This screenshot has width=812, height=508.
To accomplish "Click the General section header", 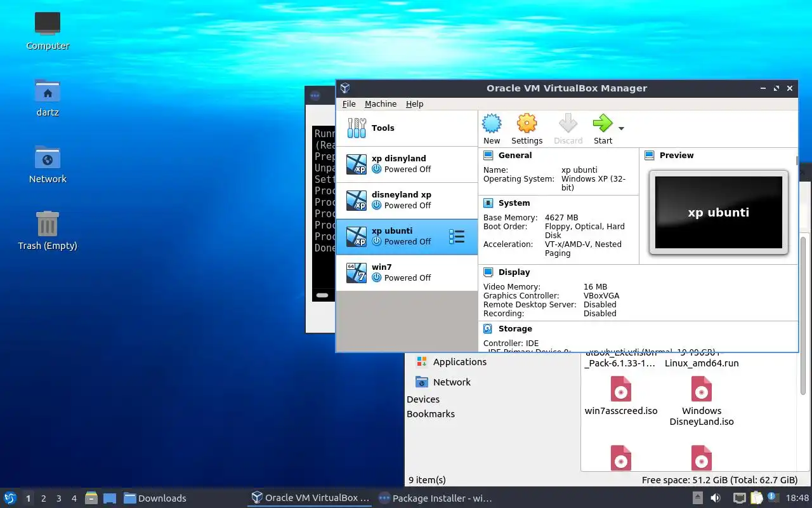I will (515, 156).
